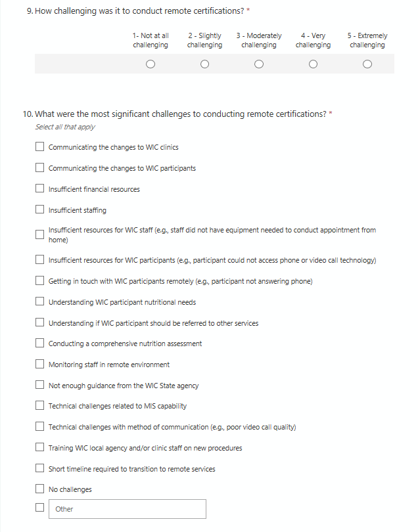Select "Getting in touch with WIC participants remotely"
This screenshot has width=418, height=532.
pos(40,281)
